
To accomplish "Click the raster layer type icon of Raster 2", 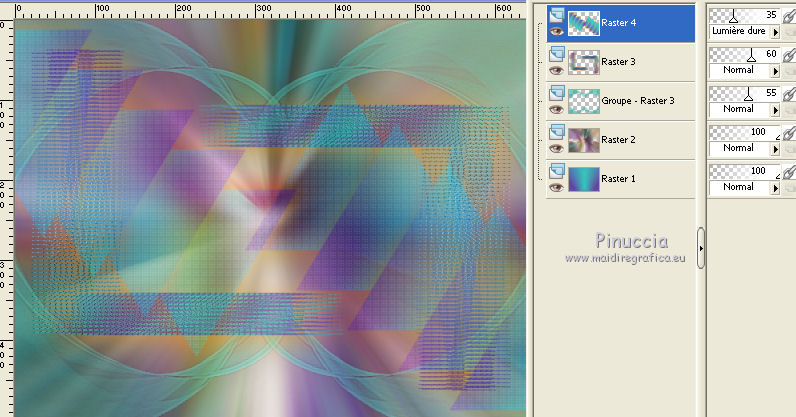I will coord(557,132).
